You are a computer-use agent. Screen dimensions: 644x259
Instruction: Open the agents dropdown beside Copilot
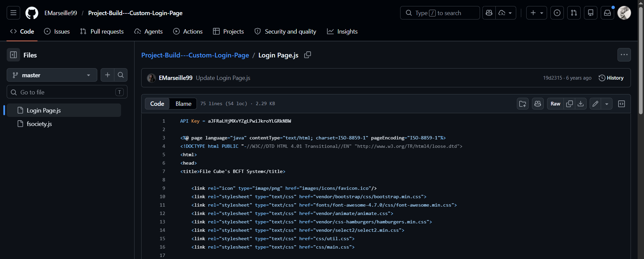point(506,13)
